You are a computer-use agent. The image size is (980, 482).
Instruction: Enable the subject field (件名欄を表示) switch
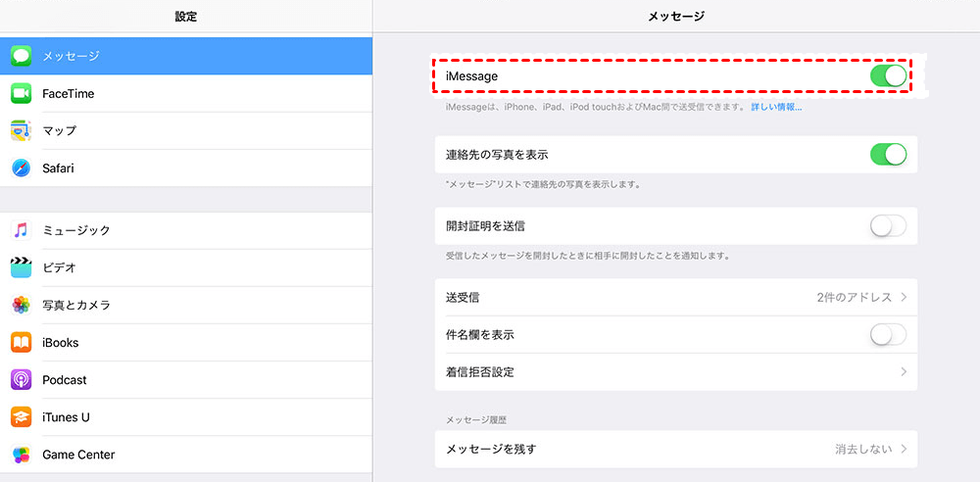coord(888,335)
